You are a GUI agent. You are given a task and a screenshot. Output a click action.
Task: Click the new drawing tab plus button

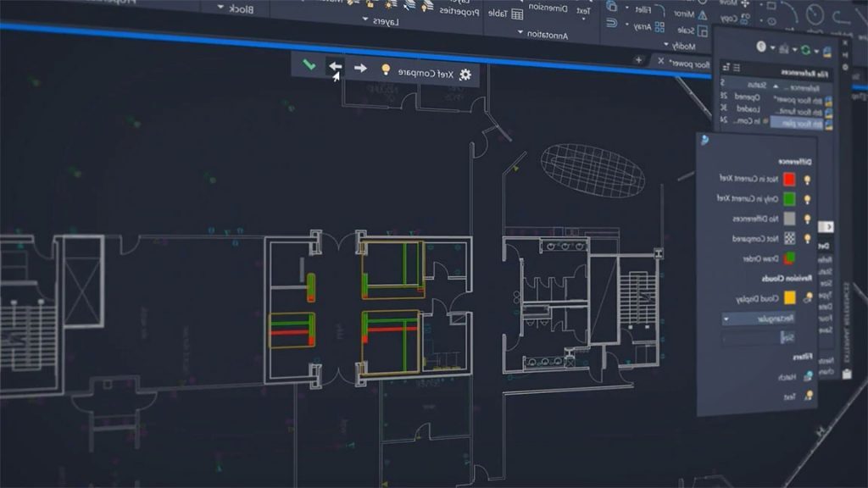click(x=640, y=59)
